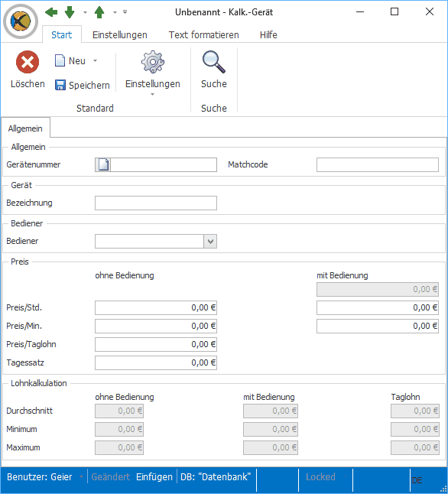Open the Hilfe ribbon tab
The image size is (448, 494).
pyautogui.click(x=268, y=34)
